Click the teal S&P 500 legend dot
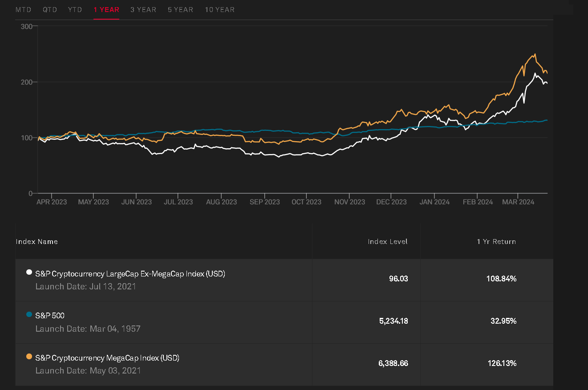Image resolution: width=588 pixels, height=390 pixels. click(29, 314)
